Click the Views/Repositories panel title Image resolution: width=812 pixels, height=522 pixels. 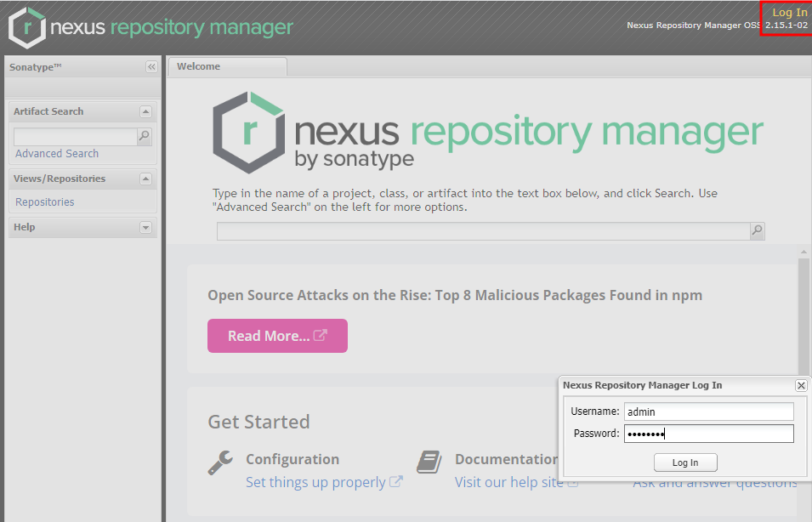click(x=60, y=179)
